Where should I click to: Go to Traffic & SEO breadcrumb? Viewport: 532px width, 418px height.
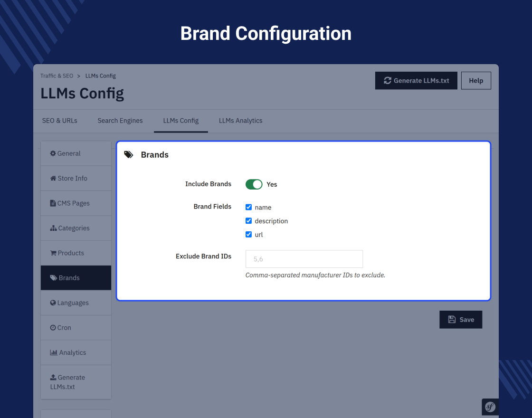tap(57, 76)
